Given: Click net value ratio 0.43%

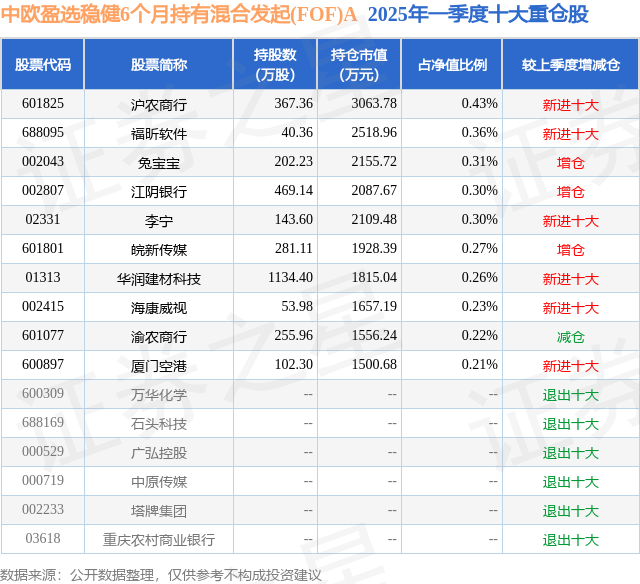Looking at the screenshot, I should pyautogui.click(x=479, y=104).
